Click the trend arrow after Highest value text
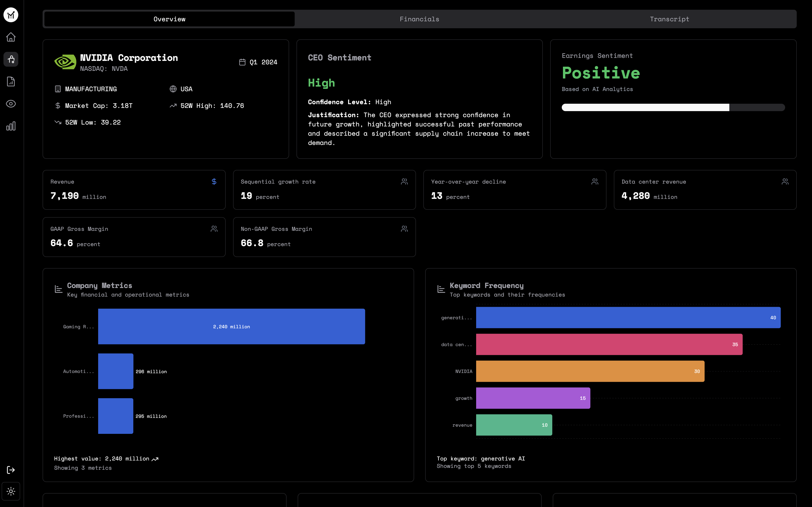Image resolution: width=812 pixels, height=507 pixels. 155,459
